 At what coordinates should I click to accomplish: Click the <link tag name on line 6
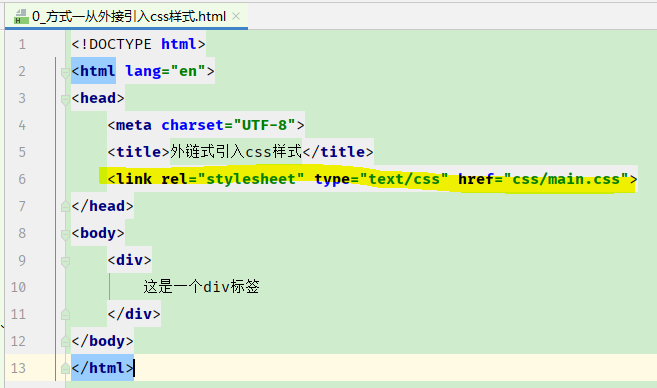click(129, 179)
